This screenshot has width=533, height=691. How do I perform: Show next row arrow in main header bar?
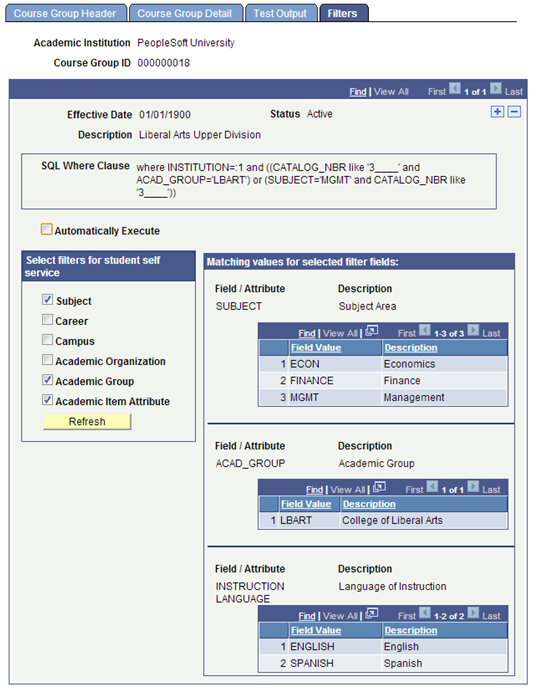point(496,88)
